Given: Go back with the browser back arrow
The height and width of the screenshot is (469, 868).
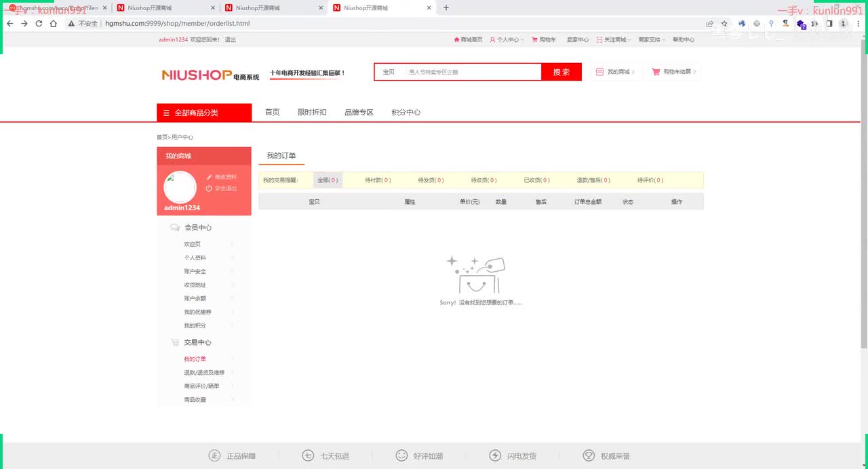Looking at the screenshot, I should coord(9,23).
